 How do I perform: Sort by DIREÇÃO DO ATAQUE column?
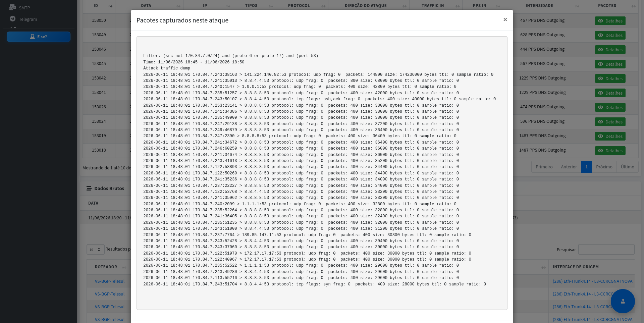[x=369, y=6]
